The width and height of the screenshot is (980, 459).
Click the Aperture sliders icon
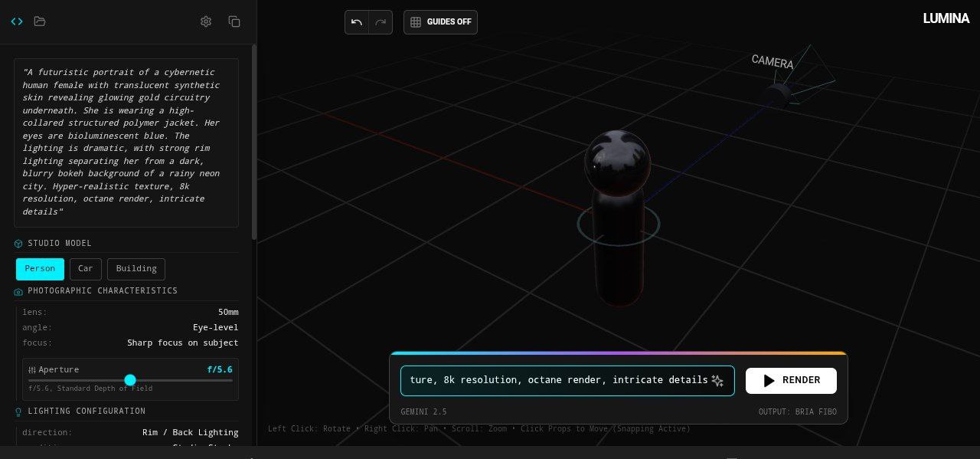33,370
